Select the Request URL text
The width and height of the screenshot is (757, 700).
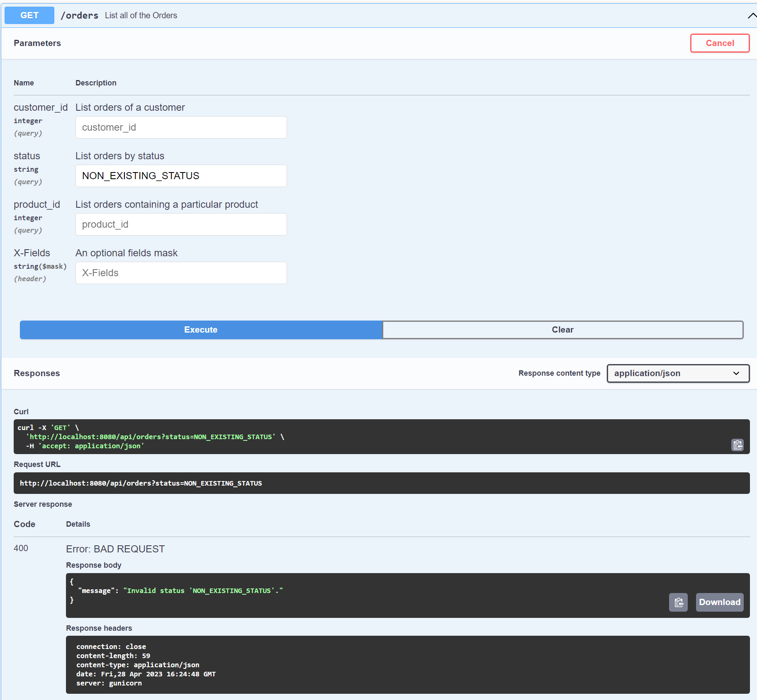[141, 483]
